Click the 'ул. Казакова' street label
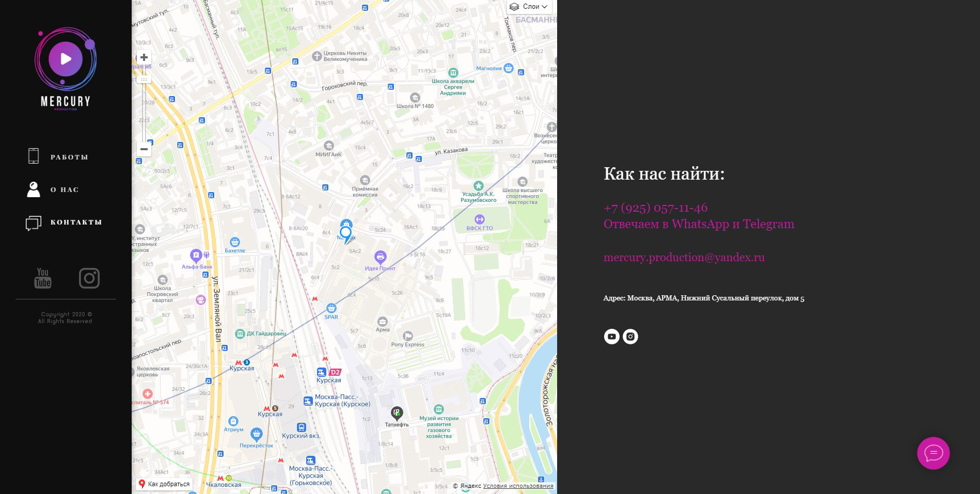 coord(451,151)
